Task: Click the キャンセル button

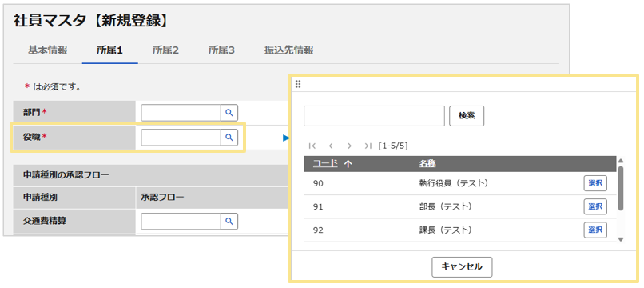Action: click(462, 267)
